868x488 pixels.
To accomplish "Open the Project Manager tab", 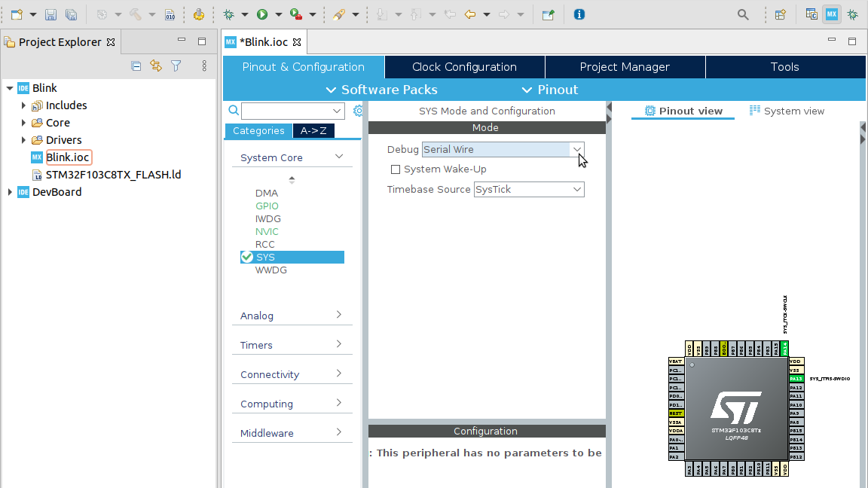I will [625, 67].
